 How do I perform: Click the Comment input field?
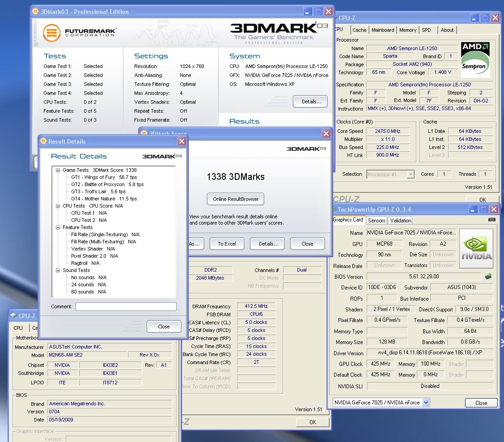(x=126, y=306)
